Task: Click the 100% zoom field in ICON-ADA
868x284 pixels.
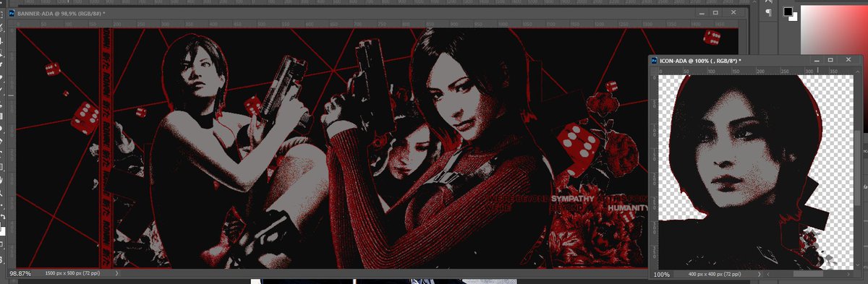Action: coord(662,275)
